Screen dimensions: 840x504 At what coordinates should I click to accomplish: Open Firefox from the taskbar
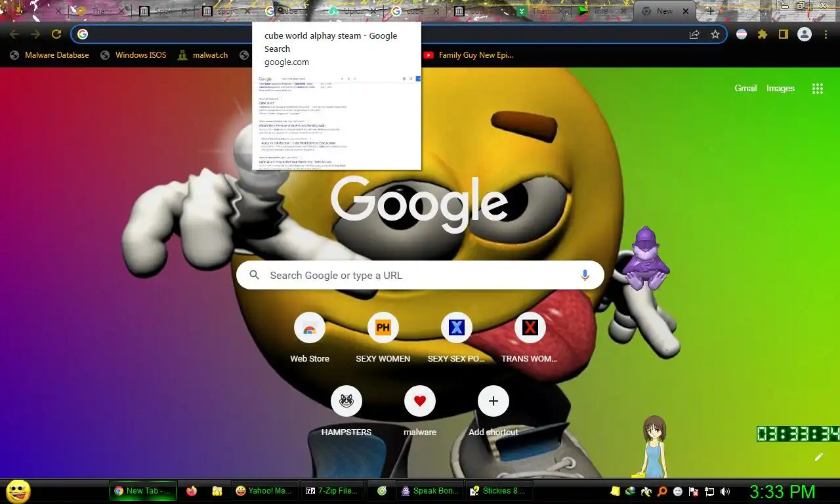click(x=191, y=491)
